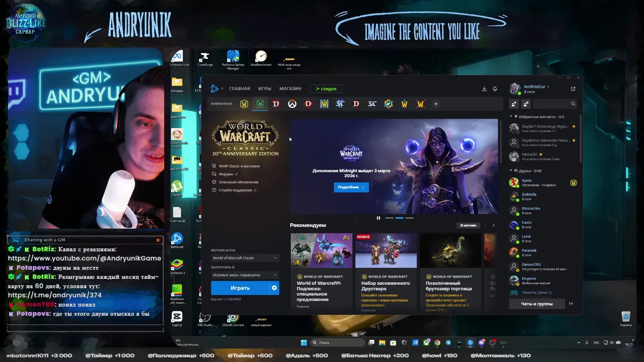The width and height of the screenshot is (644, 362).
Task: Go to next recommended items arrow
Action: (x=494, y=225)
